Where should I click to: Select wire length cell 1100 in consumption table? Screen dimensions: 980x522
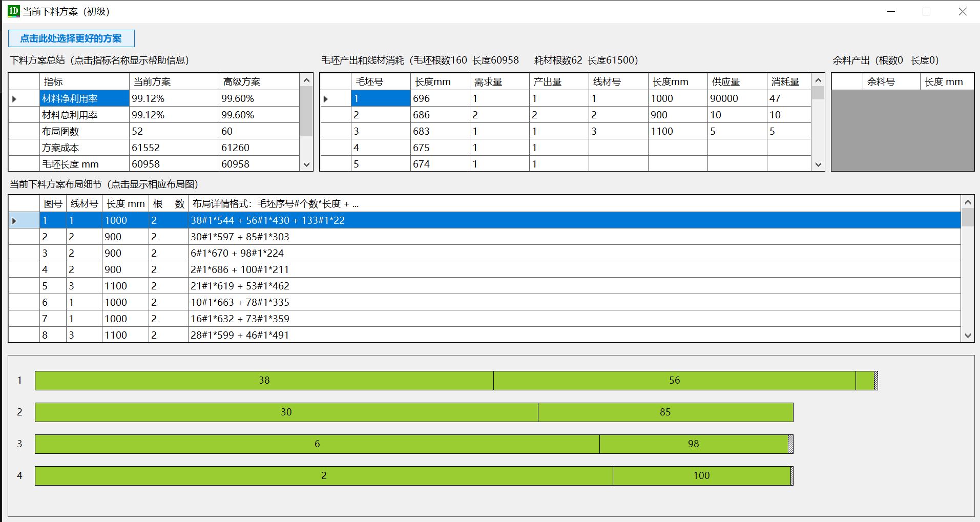tap(678, 131)
